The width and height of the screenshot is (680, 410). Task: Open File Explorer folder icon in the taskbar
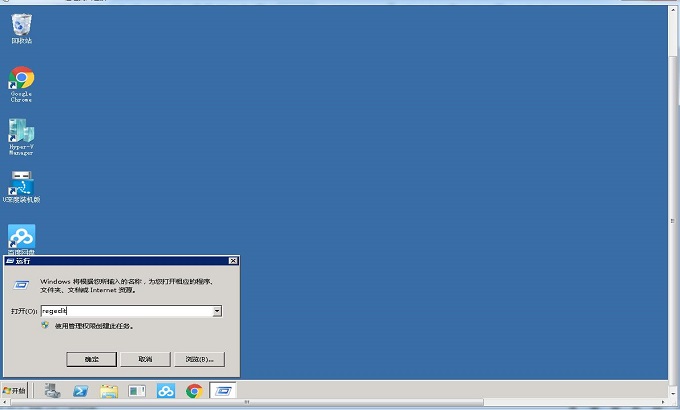109,390
